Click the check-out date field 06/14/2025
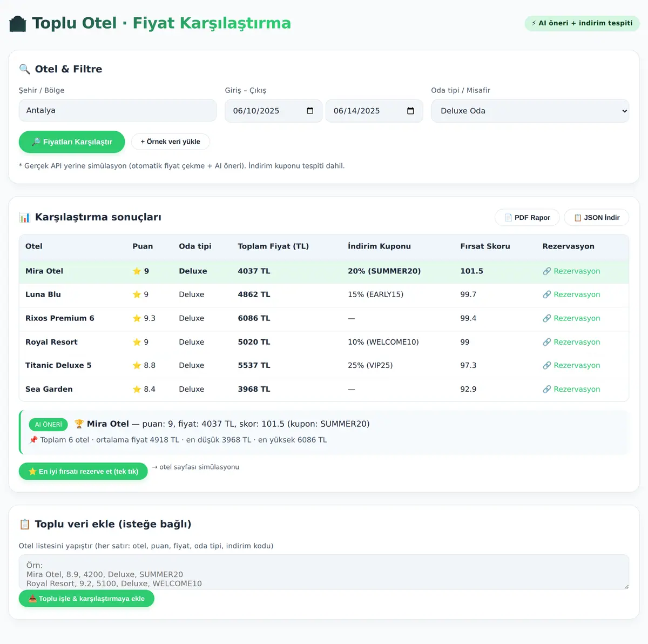This screenshot has width=648, height=644. point(374,111)
